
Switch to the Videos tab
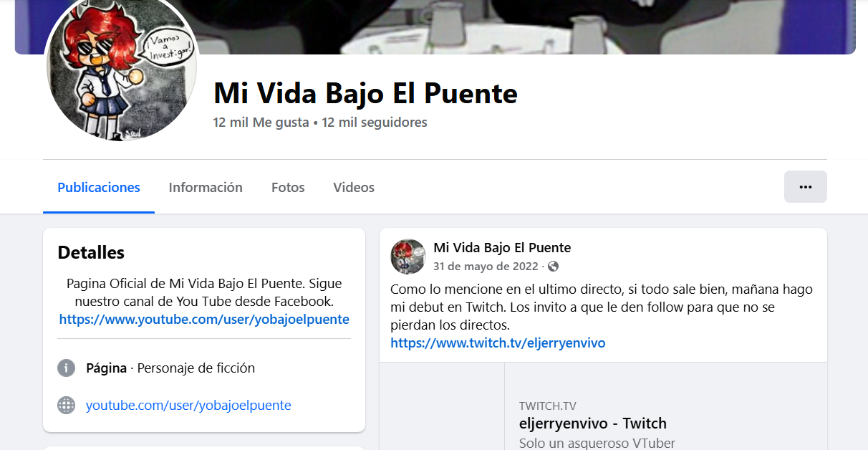click(x=354, y=188)
